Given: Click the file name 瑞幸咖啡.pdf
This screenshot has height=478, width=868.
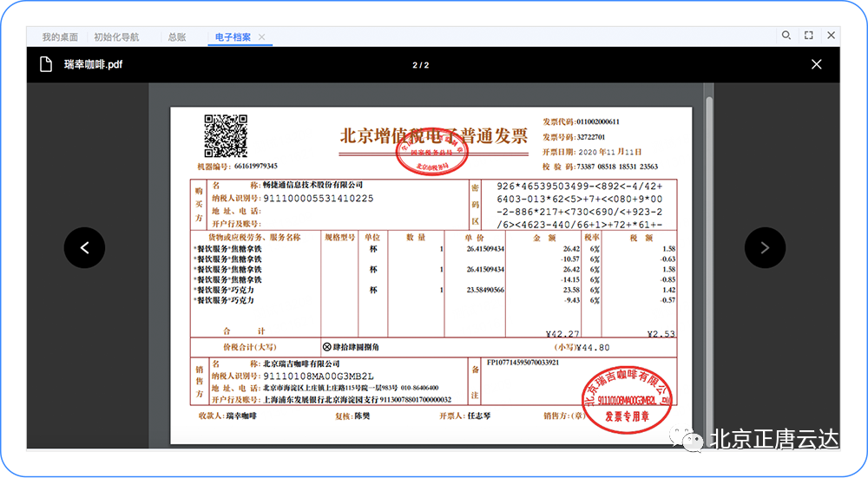Looking at the screenshot, I should [x=93, y=64].
